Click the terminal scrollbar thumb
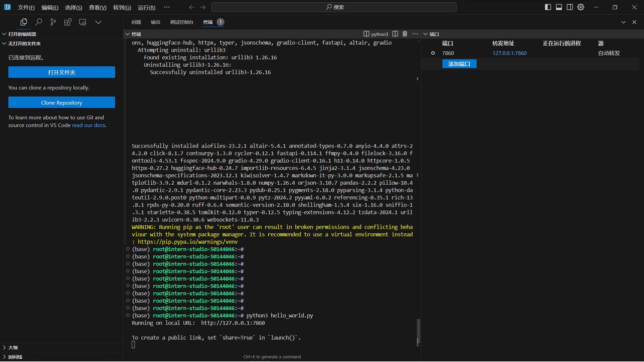Image resolution: width=644 pixels, height=362 pixels. click(418, 332)
